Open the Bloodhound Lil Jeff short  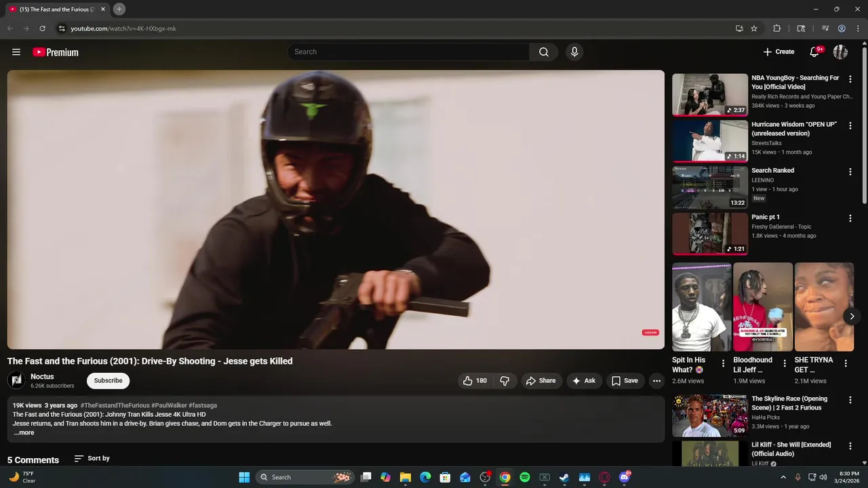763,307
